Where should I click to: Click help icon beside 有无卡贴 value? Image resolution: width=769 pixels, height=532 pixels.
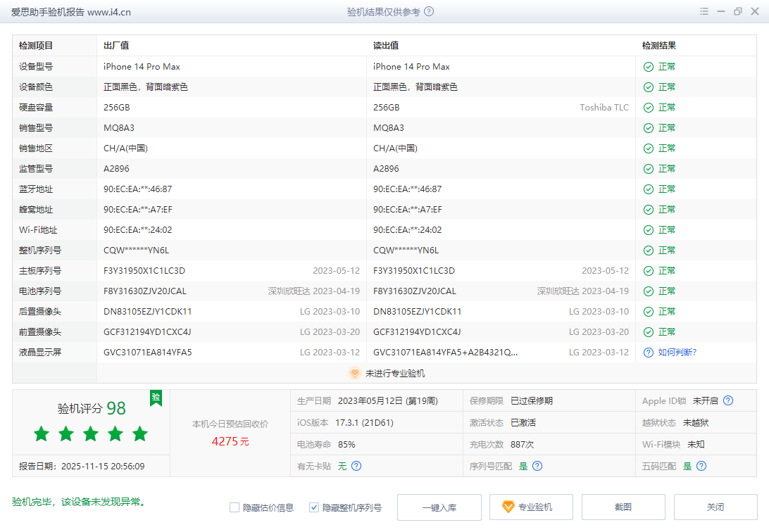356,466
